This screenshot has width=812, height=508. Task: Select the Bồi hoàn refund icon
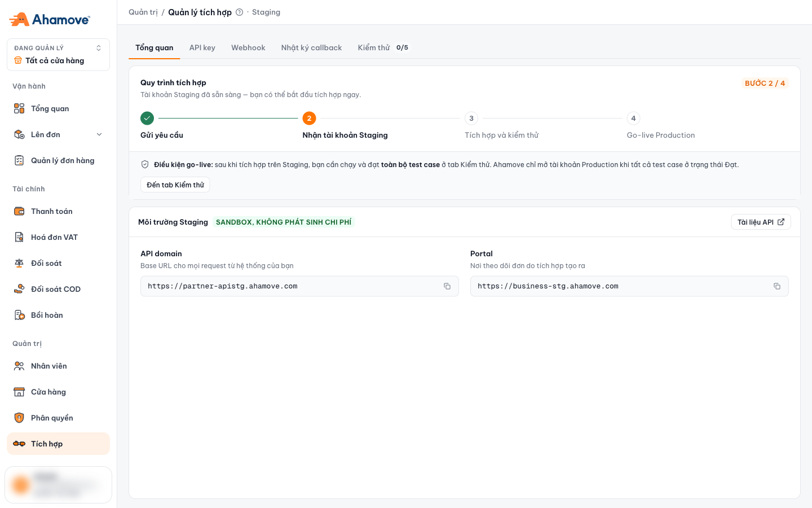(x=19, y=315)
